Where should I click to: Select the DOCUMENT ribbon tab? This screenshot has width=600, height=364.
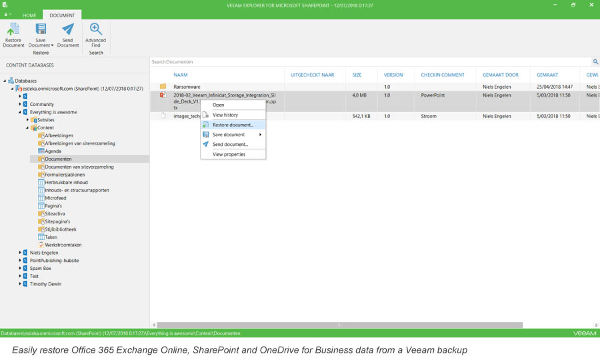pyautogui.click(x=62, y=15)
